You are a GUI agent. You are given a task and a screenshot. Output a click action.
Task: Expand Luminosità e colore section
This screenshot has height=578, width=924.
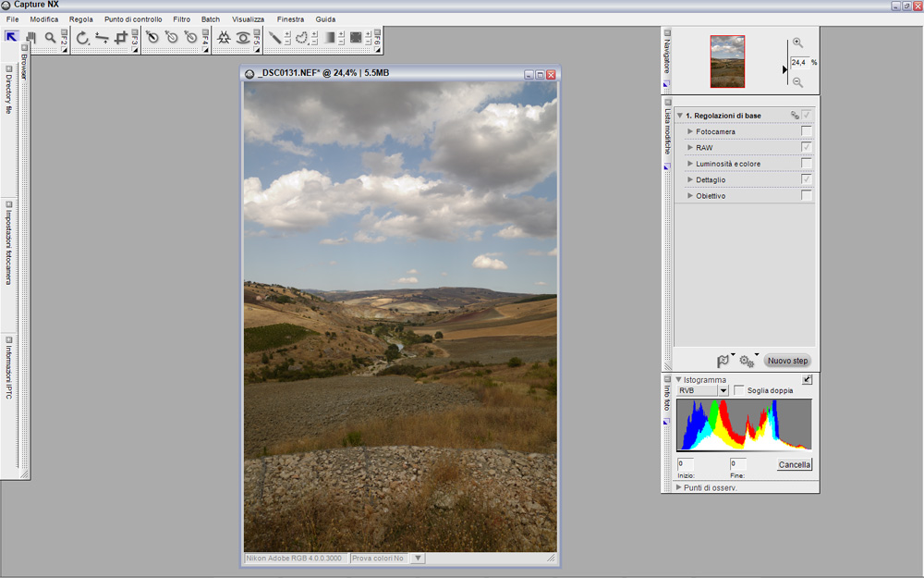click(690, 164)
